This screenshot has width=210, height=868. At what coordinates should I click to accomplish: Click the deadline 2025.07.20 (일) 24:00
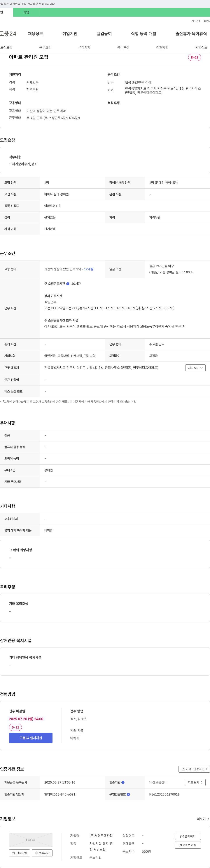tap(26, 719)
